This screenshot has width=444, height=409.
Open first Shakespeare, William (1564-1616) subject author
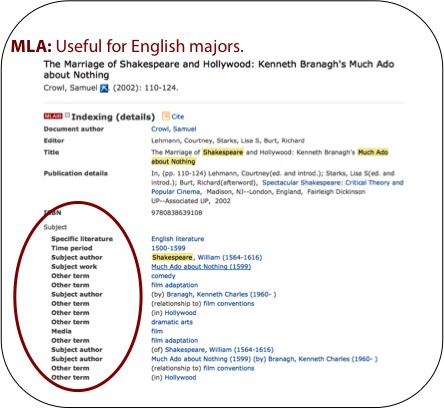pyautogui.click(x=207, y=257)
